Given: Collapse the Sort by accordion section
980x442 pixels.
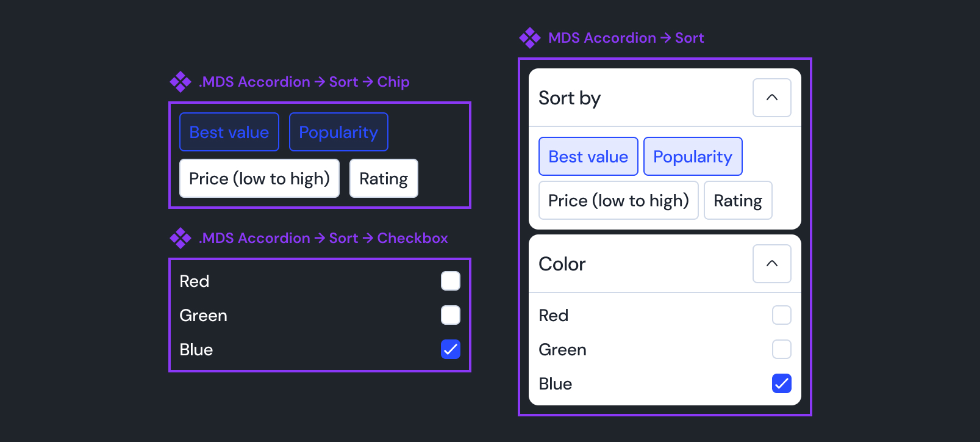Looking at the screenshot, I should (771, 98).
